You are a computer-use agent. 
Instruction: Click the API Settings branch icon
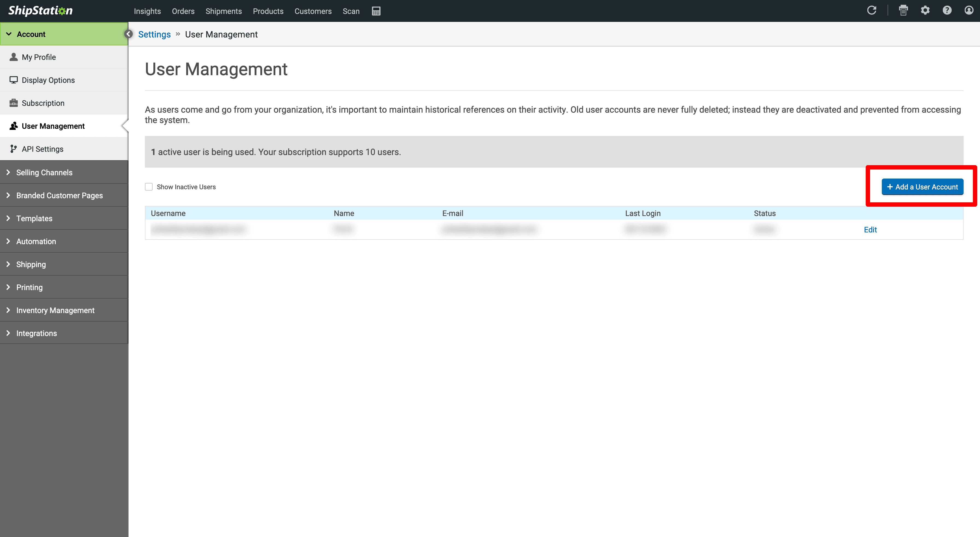point(13,149)
